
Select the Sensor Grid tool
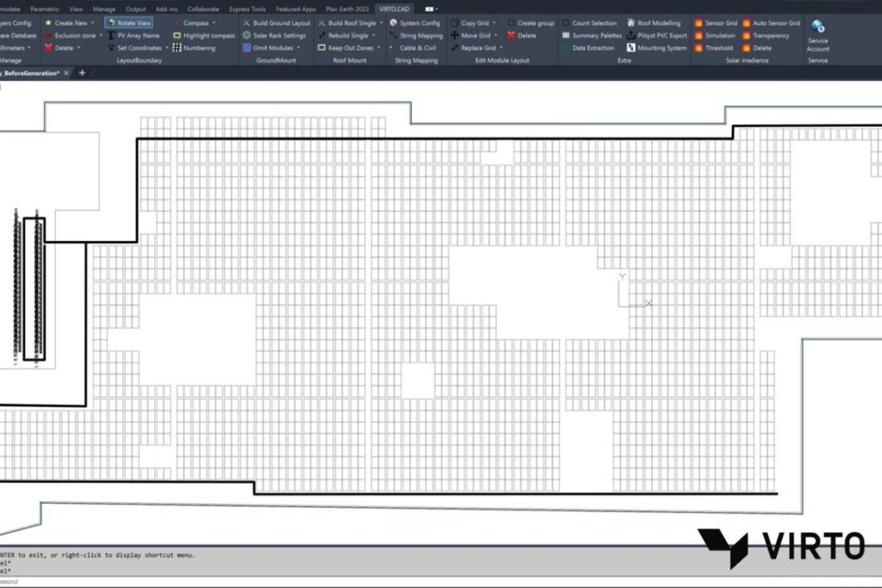click(x=716, y=23)
